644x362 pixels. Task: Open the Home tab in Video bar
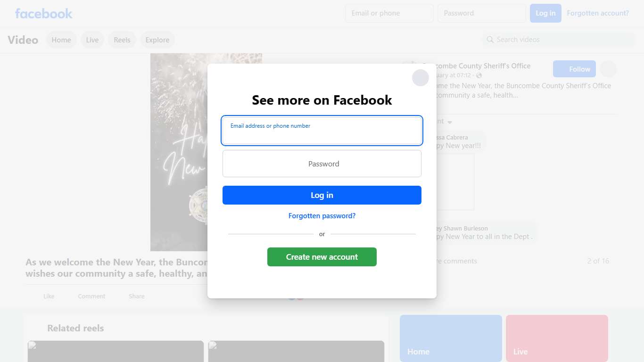click(61, 40)
